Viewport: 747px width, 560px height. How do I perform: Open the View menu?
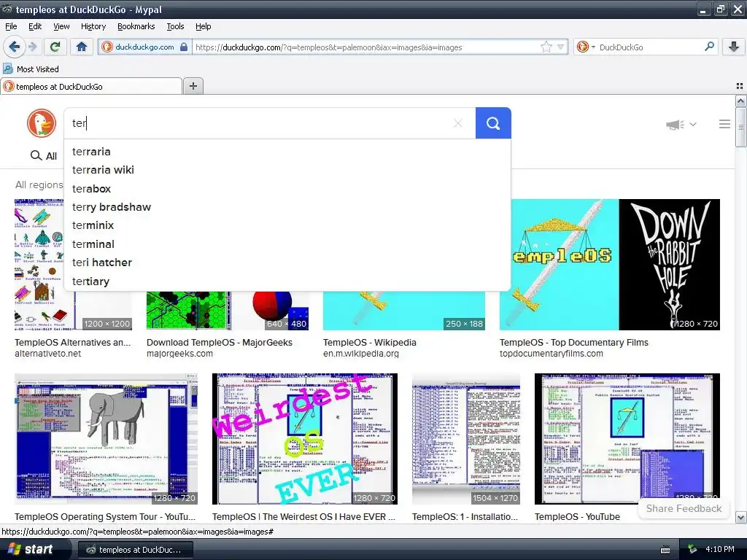[61, 26]
